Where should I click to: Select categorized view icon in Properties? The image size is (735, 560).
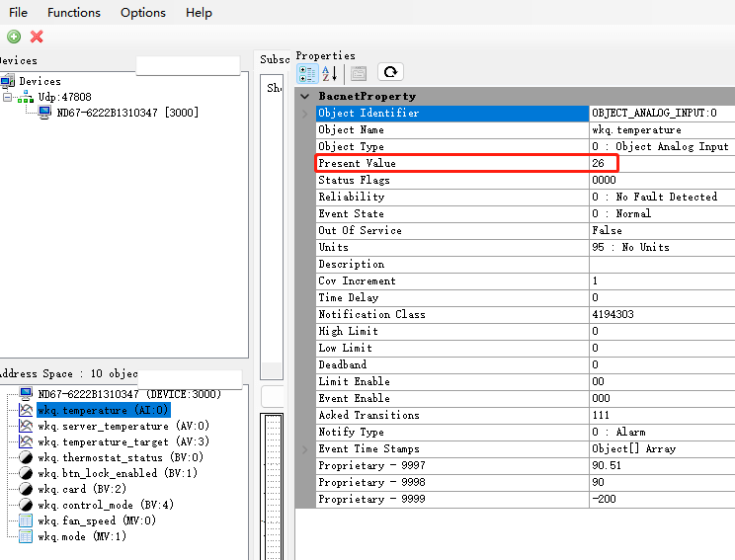307,73
